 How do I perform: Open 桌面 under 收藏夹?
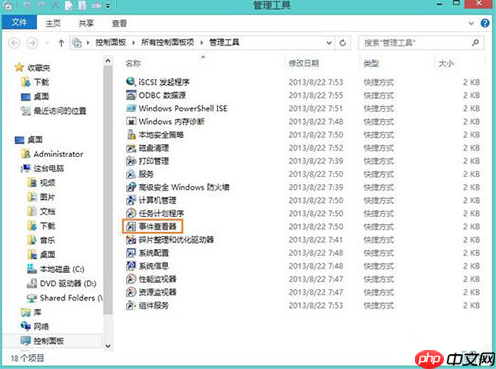(x=41, y=96)
